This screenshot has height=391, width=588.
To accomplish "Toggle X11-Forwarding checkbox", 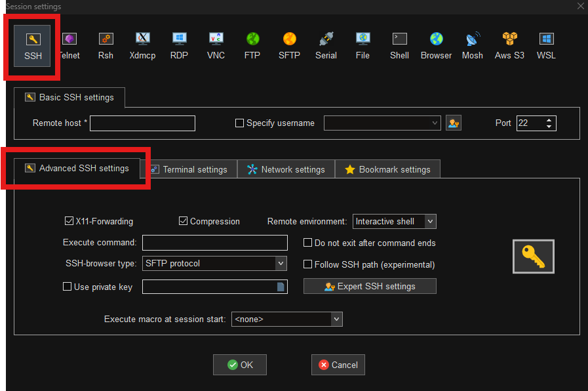I will point(69,221).
